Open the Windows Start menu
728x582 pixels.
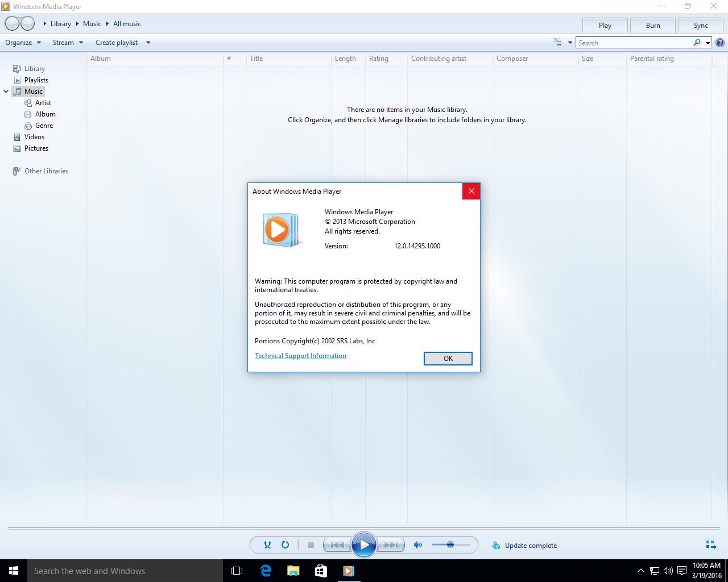click(14, 571)
